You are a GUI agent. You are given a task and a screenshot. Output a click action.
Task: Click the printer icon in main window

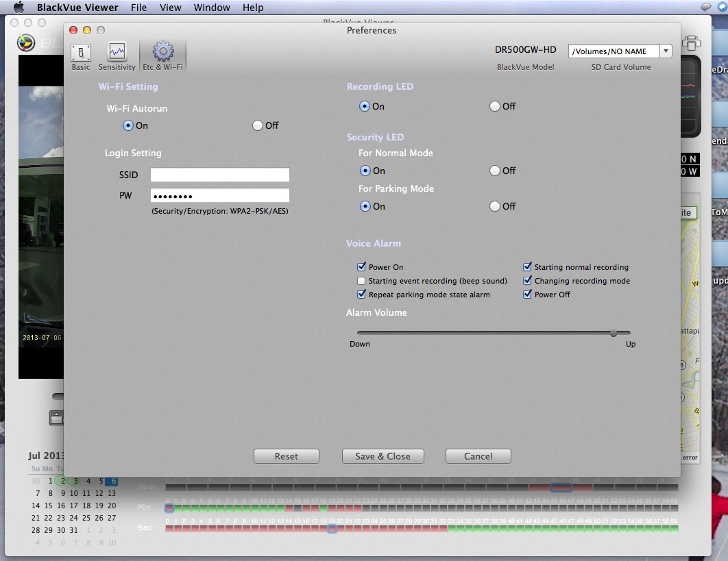pyautogui.click(x=691, y=43)
